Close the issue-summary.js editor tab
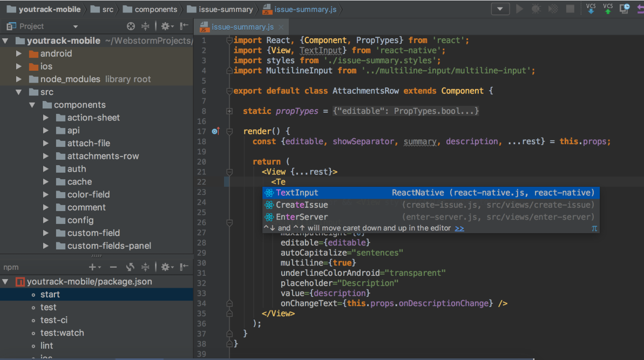 (281, 27)
